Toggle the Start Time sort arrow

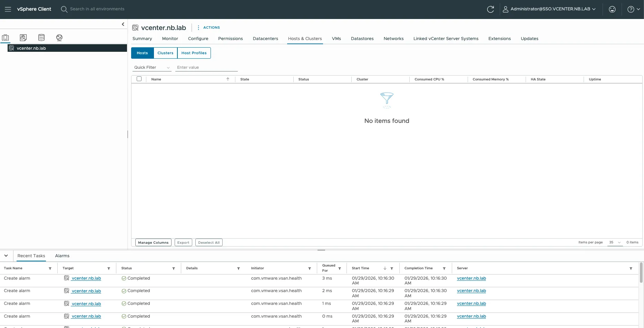[x=385, y=268]
